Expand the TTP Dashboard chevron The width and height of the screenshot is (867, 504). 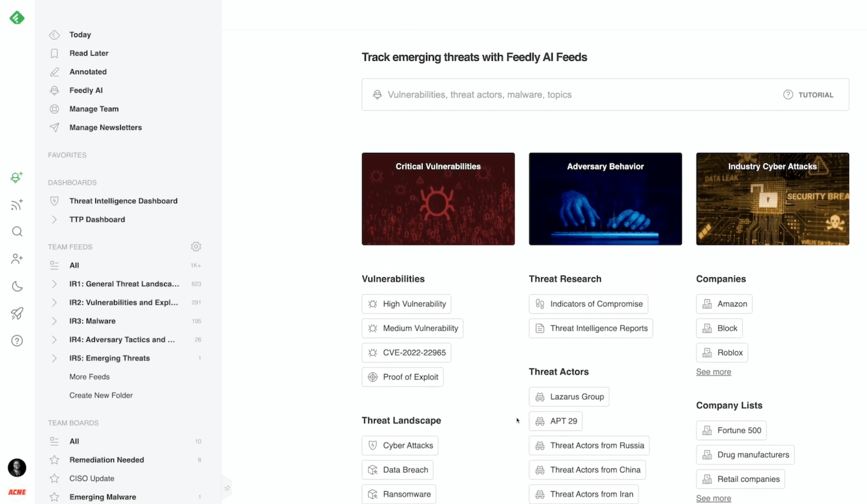[54, 219]
